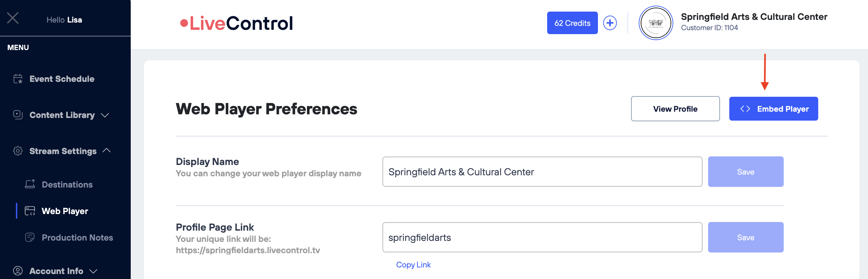Click the Cultural Center profile avatar
868x279 pixels.
(x=655, y=23)
